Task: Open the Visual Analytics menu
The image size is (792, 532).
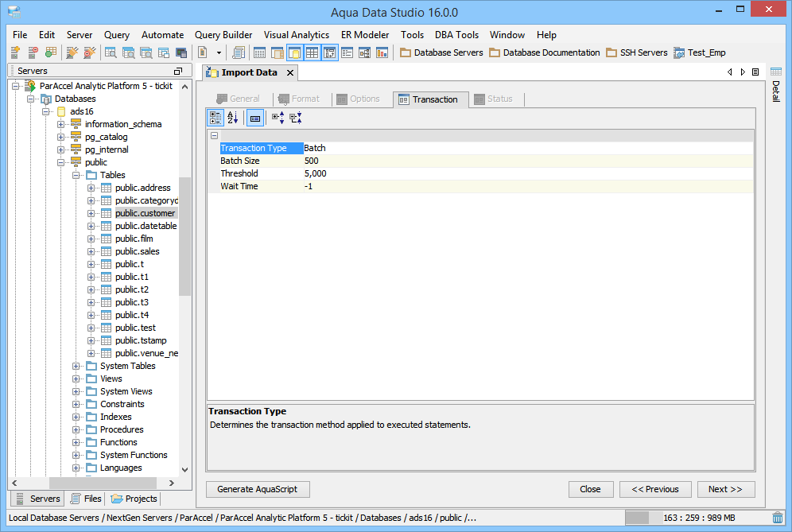Action: (x=297, y=35)
